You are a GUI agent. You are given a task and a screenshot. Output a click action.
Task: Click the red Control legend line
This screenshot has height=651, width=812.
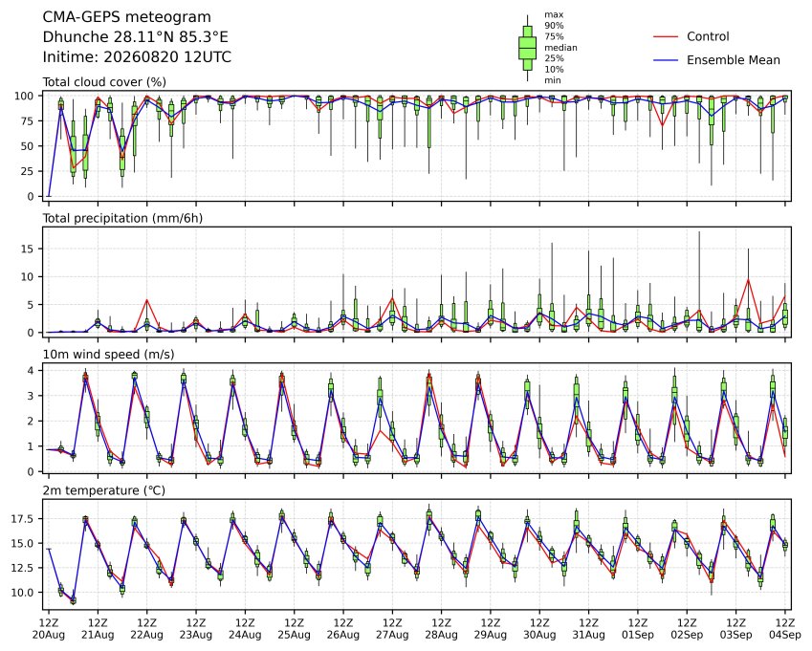pos(666,36)
